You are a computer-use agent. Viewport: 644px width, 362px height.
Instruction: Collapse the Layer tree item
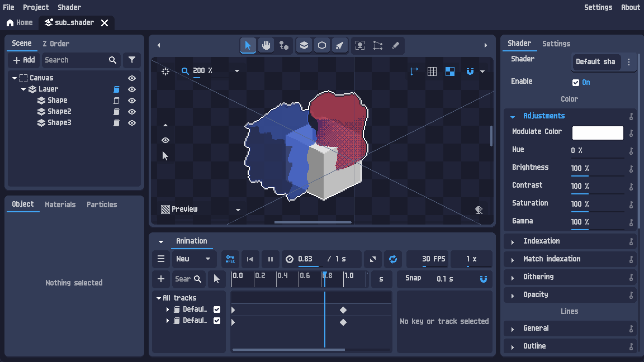(23, 89)
